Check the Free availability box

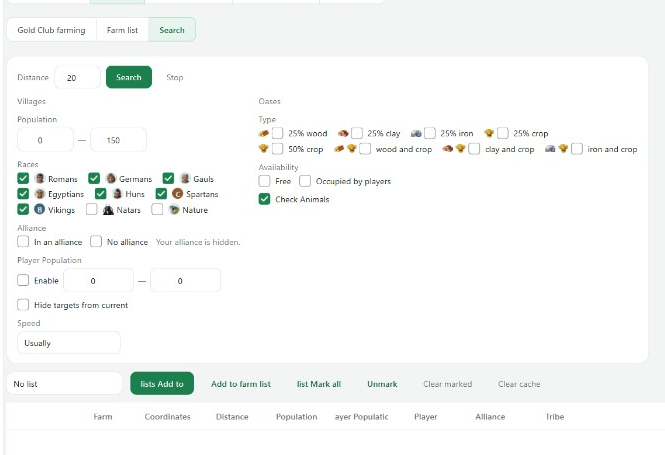point(264,181)
